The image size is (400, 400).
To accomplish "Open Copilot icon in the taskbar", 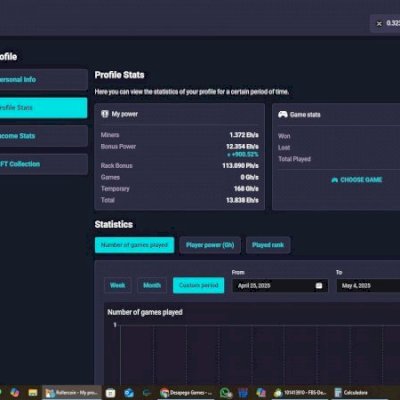I will click(15, 393).
